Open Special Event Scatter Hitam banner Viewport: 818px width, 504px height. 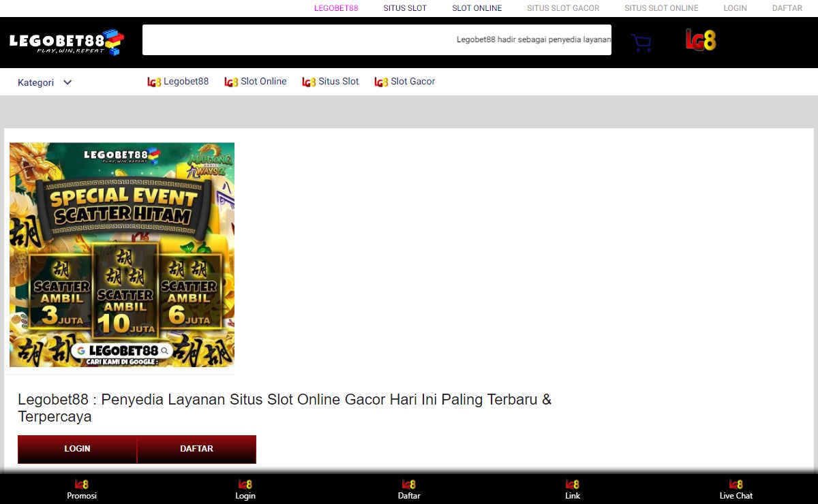click(x=122, y=255)
